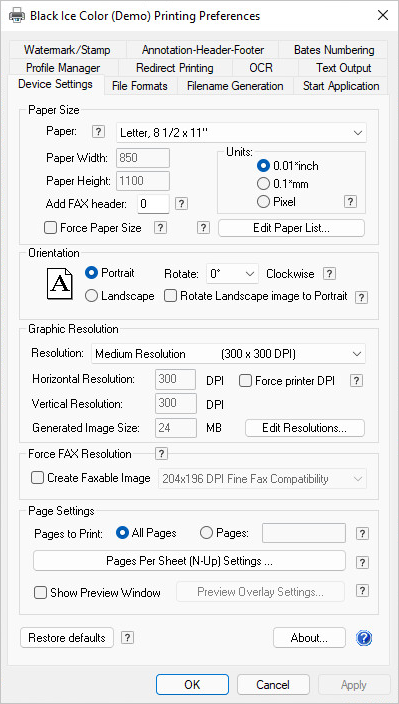Select 0.01*inch units
The height and width of the screenshot is (704, 399).
(x=263, y=166)
